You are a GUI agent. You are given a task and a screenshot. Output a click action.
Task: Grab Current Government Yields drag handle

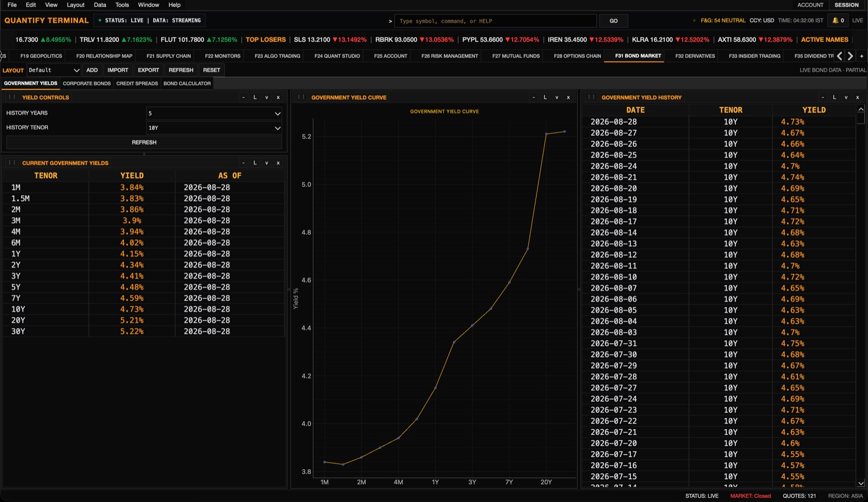[12, 163]
